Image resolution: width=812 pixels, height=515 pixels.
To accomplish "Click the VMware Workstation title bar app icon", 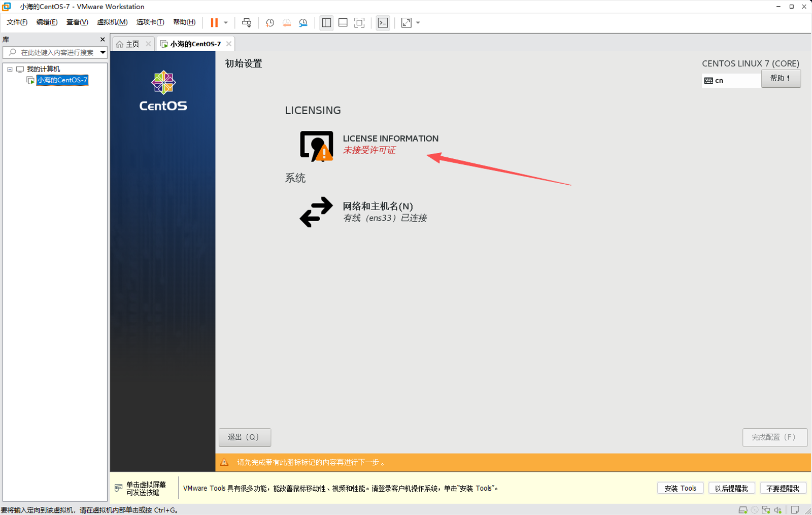I will [7, 7].
